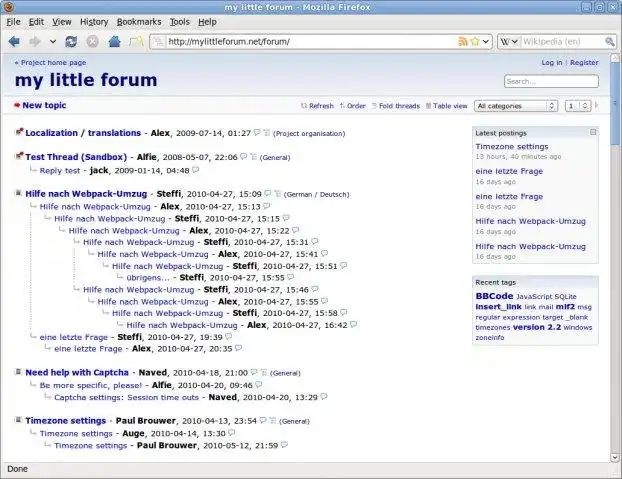Click the RSS feed icon in address bar
622x479 pixels.
[463, 41]
